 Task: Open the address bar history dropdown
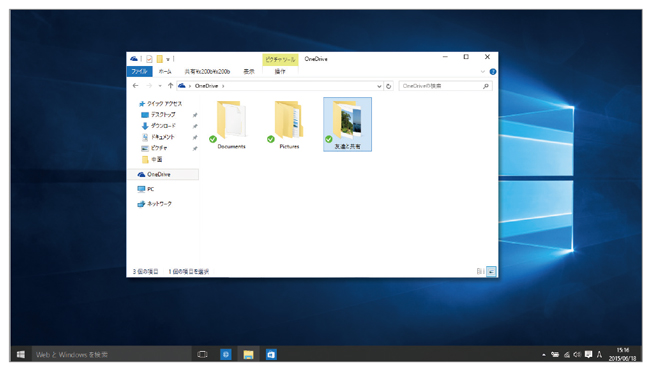(379, 86)
